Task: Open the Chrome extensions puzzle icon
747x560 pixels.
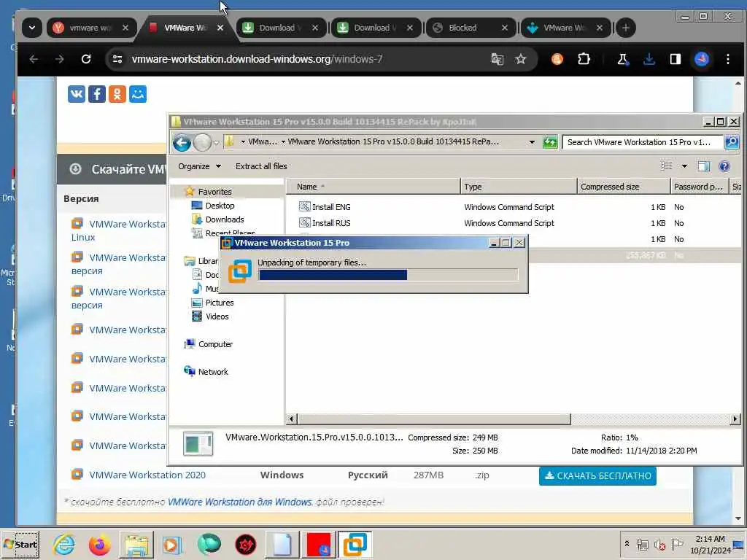Action: (584, 59)
